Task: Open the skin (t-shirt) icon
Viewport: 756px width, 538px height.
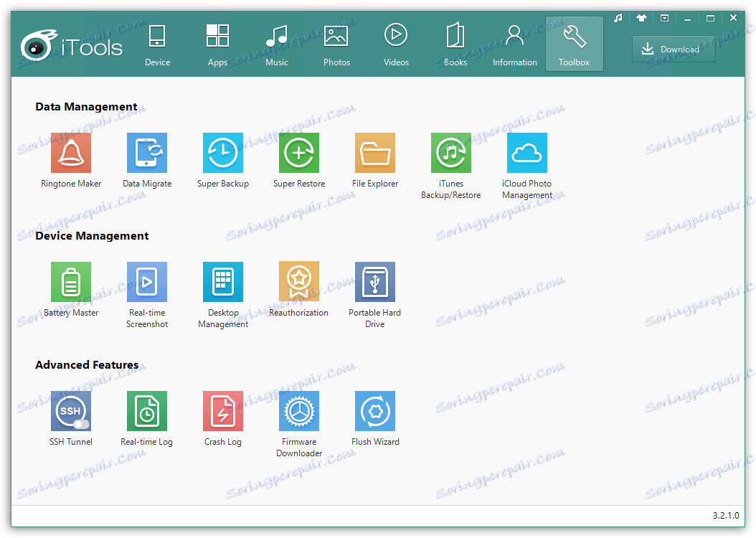Action: coord(641,19)
